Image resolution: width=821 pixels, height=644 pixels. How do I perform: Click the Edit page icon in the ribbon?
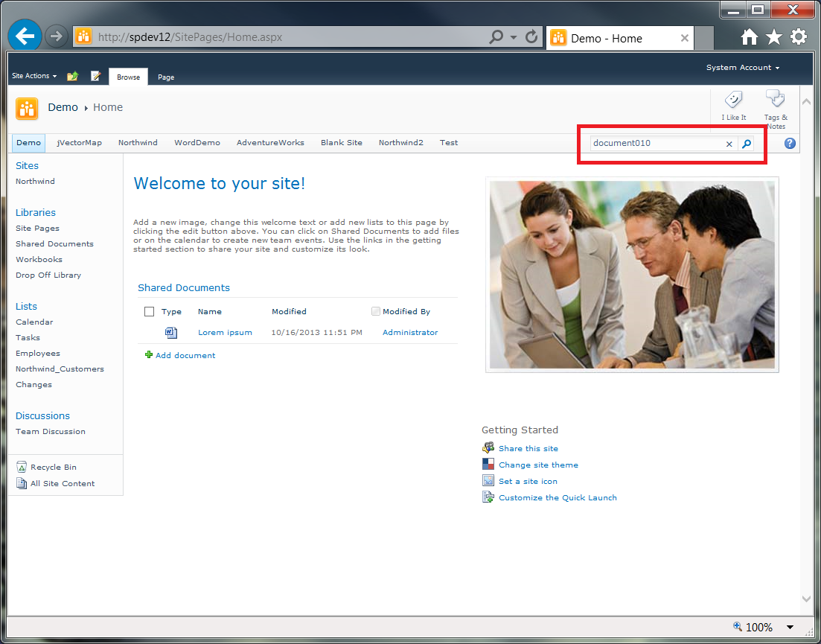[x=96, y=77]
